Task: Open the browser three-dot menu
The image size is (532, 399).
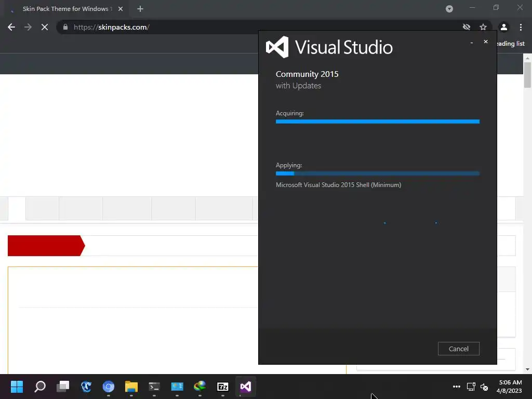Action: pos(521,27)
